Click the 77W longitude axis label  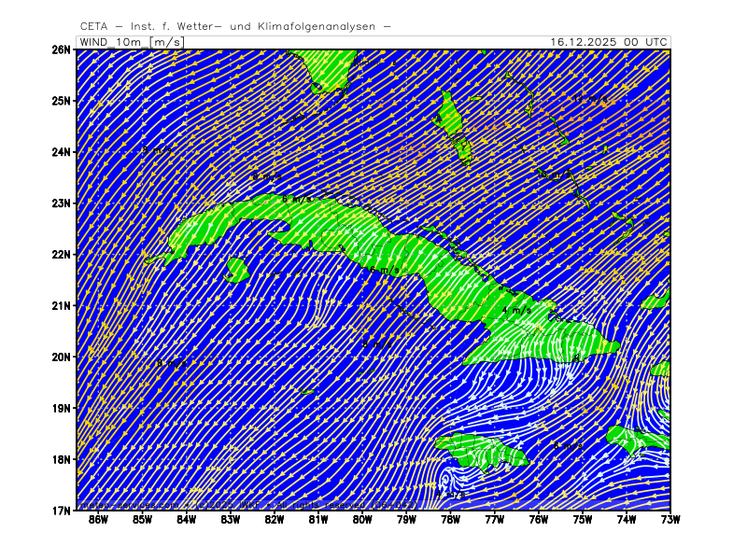[494, 520]
